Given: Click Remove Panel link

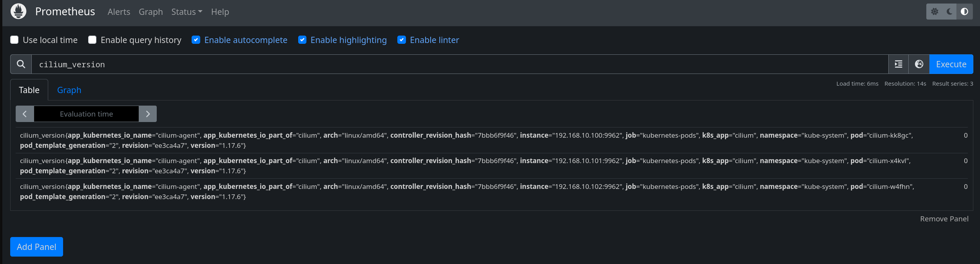Looking at the screenshot, I should pyautogui.click(x=944, y=219).
